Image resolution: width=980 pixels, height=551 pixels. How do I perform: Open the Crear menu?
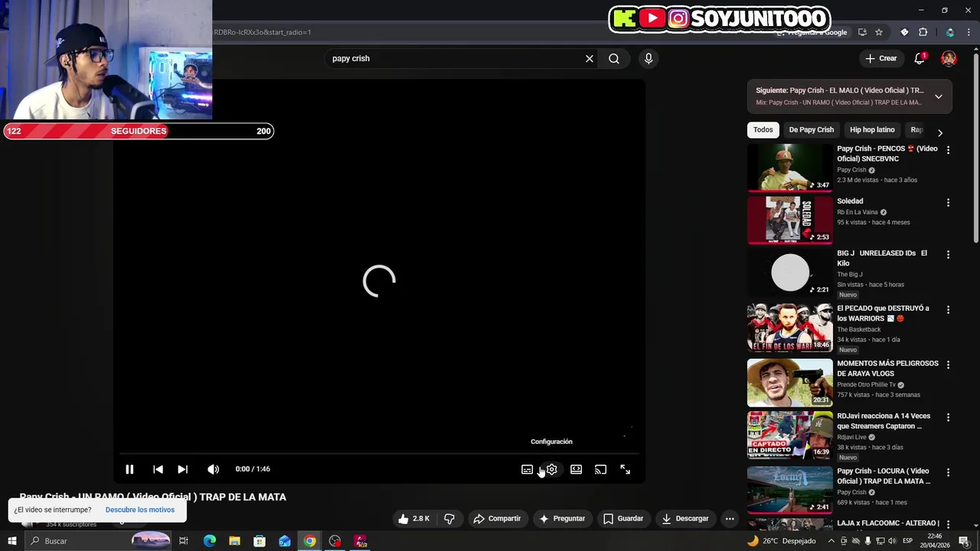pos(880,58)
